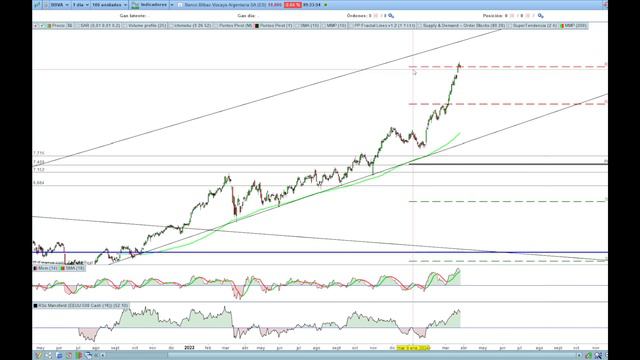Viewport: 640px width, 360px height.
Task: Click the SAR indicator label
Action: (100, 26)
